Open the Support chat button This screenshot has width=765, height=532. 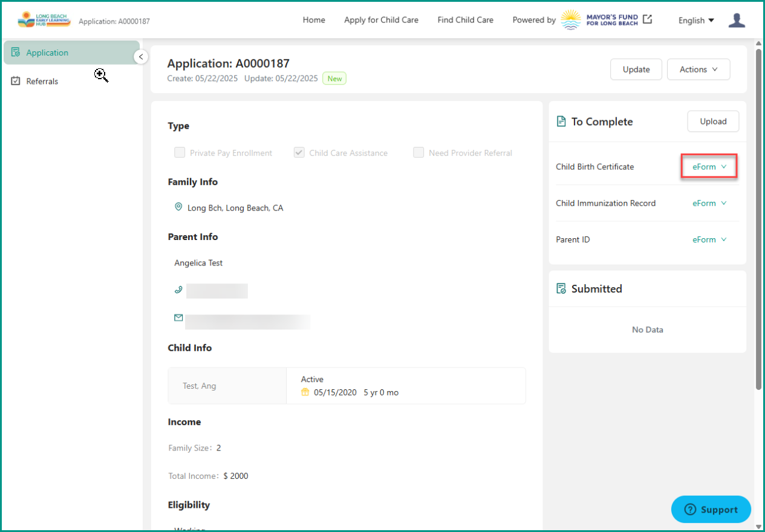711,510
